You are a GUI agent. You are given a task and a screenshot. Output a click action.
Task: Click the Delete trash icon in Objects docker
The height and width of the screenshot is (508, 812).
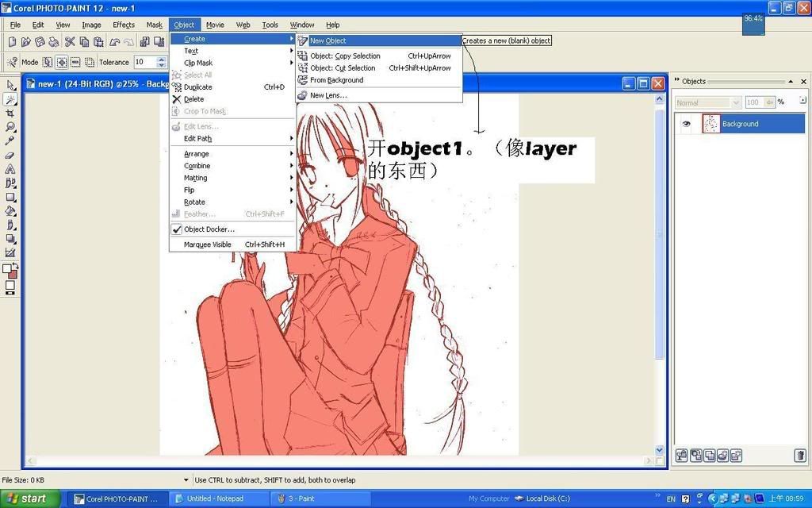799,455
